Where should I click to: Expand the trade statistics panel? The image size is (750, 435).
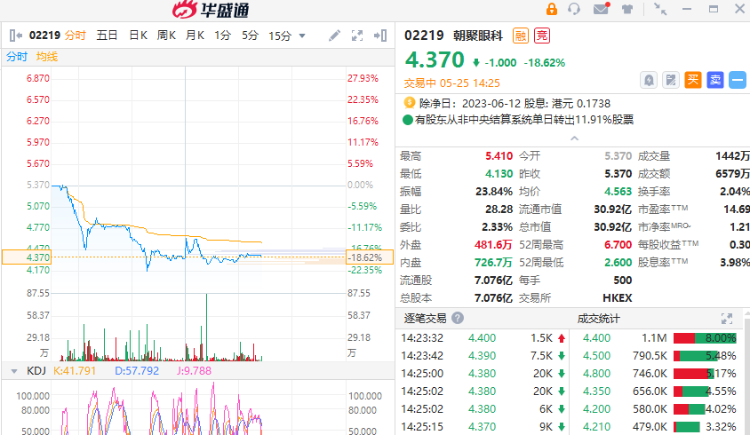(x=727, y=318)
